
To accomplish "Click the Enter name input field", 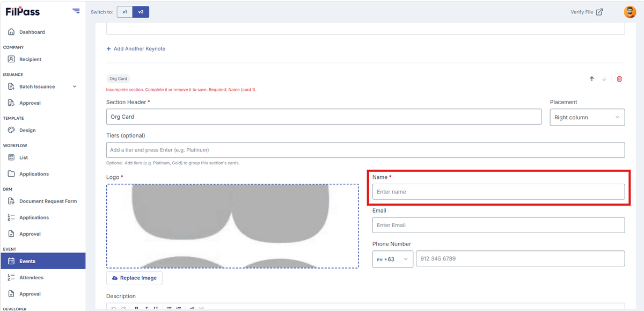I will click(499, 192).
